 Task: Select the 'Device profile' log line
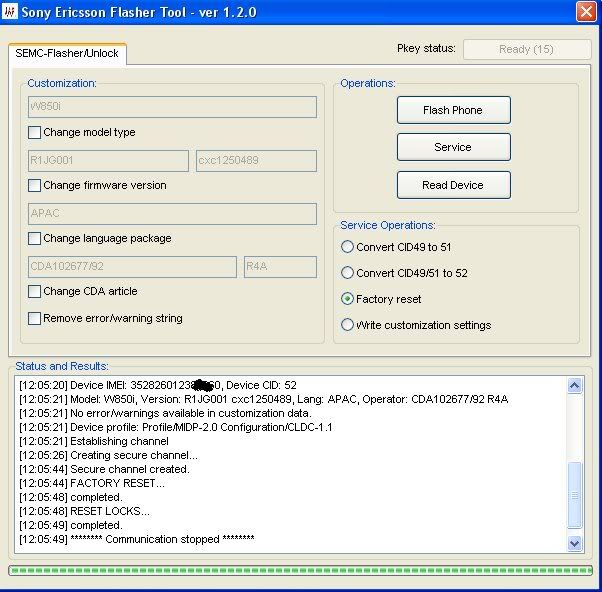point(176,427)
